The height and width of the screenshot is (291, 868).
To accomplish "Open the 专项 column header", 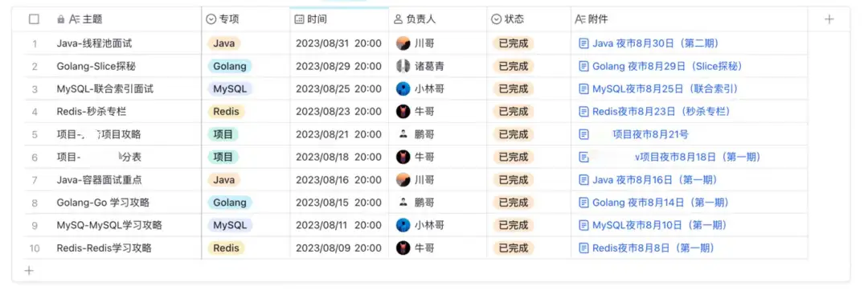I will pos(246,18).
